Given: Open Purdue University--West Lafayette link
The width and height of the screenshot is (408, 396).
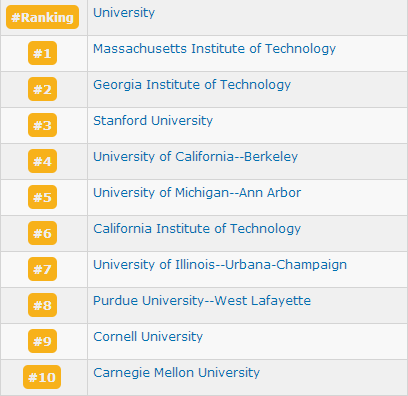Looking at the screenshot, I should [x=202, y=301].
